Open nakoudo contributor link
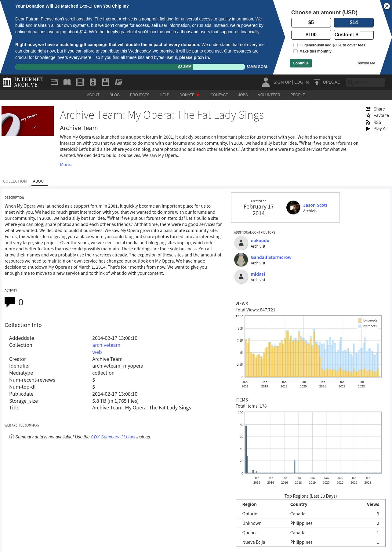The image size is (392, 552). (x=260, y=241)
